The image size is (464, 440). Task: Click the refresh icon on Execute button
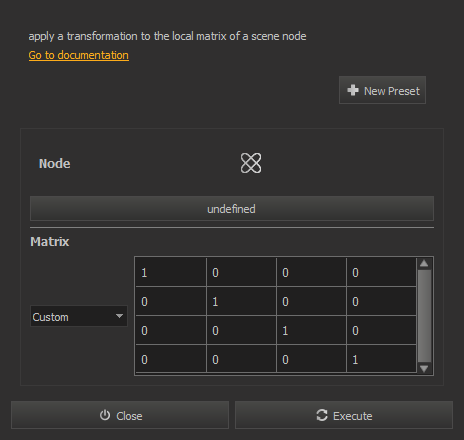point(322,415)
